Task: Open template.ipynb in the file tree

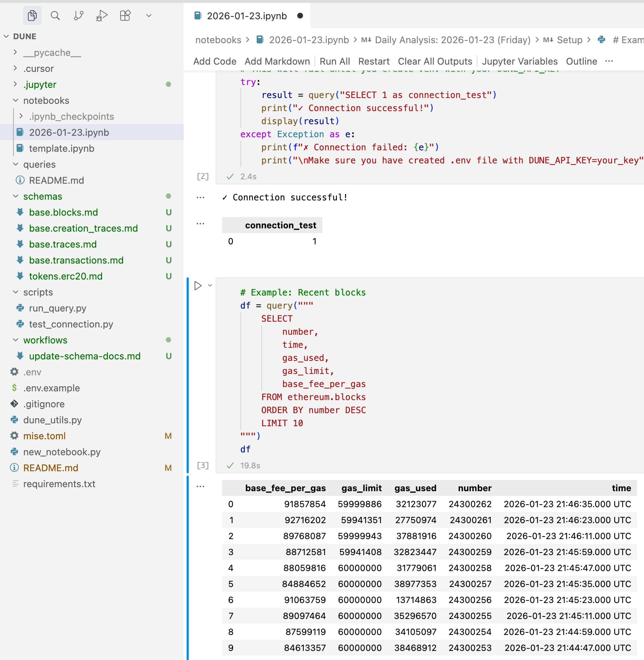Action: coord(61,148)
